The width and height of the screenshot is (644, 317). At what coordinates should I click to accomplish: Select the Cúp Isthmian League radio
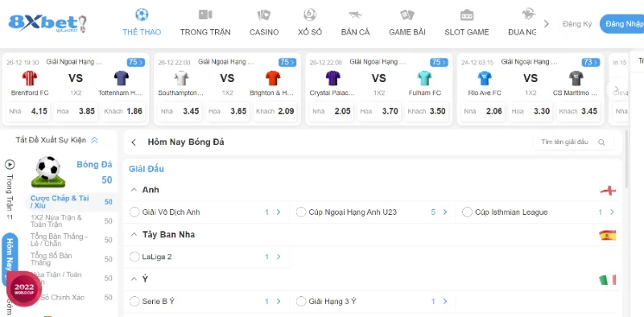(467, 212)
